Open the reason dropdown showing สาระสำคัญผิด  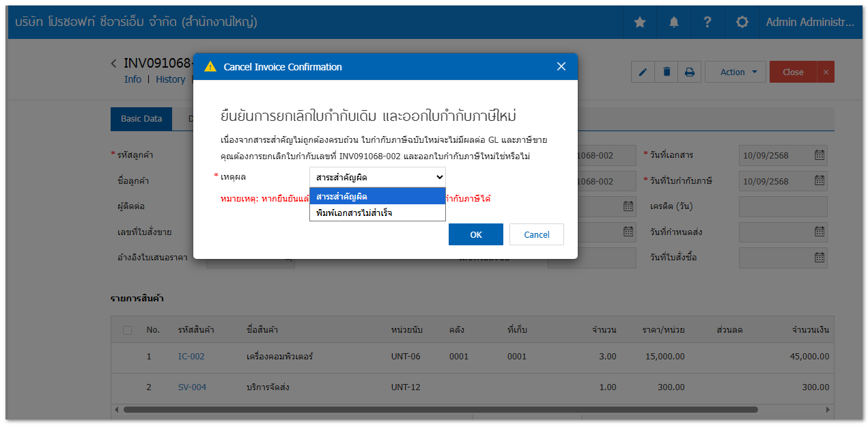click(377, 177)
